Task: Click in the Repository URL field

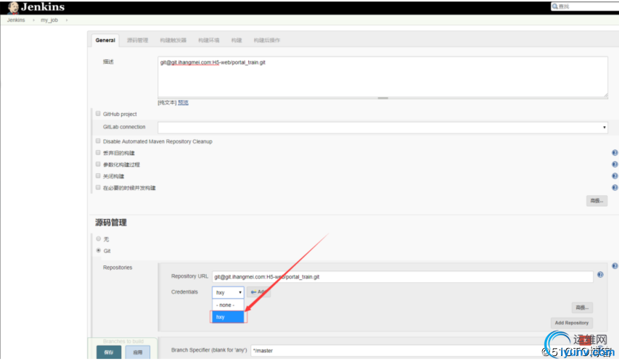Action: coord(403,277)
